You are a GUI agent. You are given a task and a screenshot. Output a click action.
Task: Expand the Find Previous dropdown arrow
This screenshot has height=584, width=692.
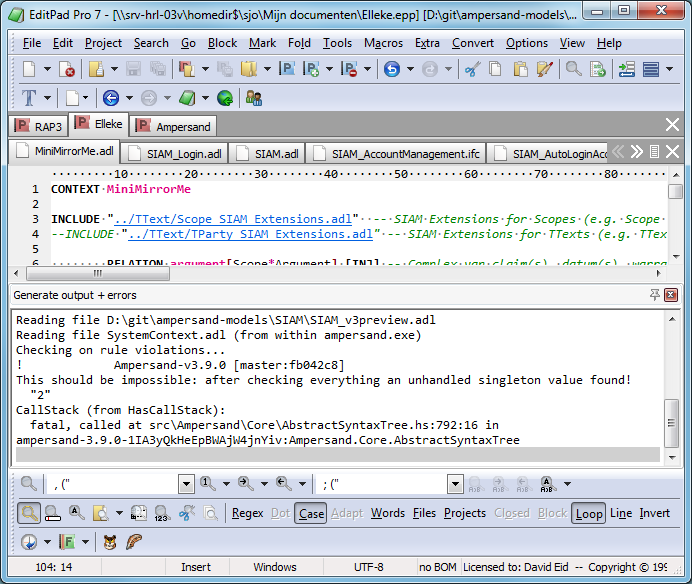click(302, 484)
